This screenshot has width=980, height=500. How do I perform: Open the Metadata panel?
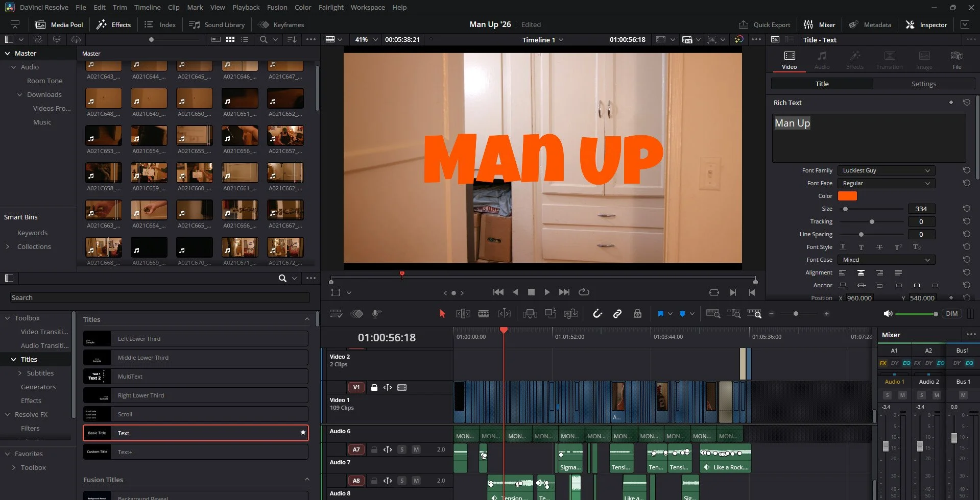870,24
